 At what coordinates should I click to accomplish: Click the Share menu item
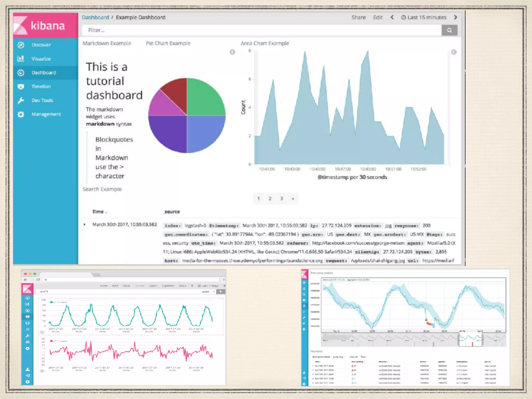point(358,17)
